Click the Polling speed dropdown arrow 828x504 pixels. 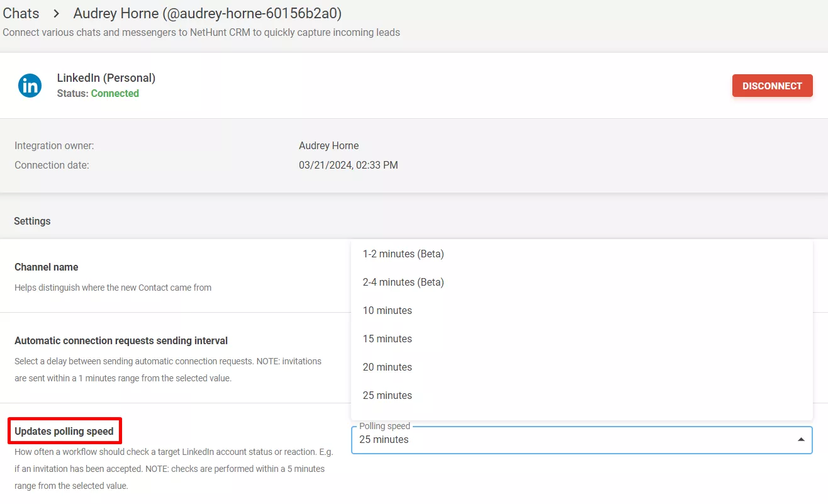801,439
